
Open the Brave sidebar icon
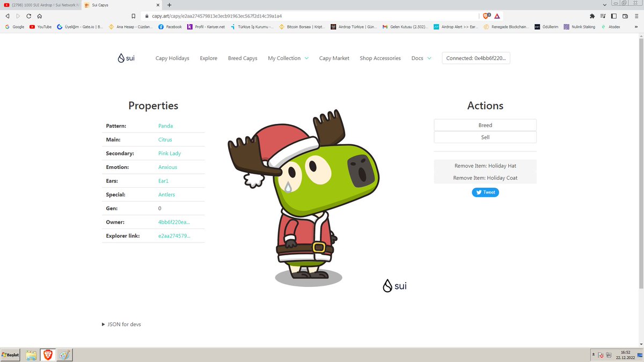613,16
